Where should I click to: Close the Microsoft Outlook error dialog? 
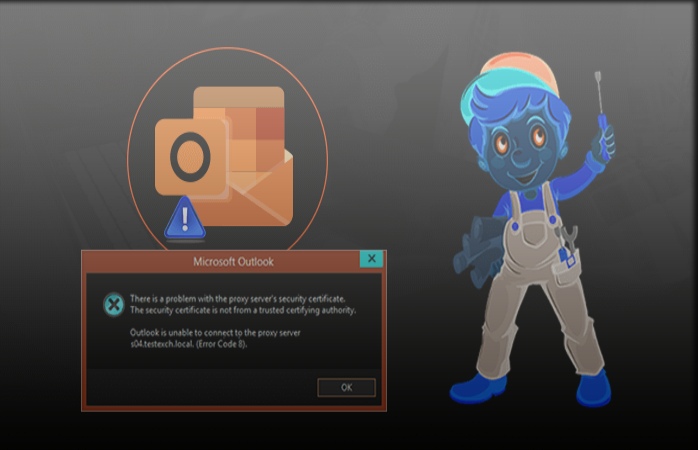[371, 258]
